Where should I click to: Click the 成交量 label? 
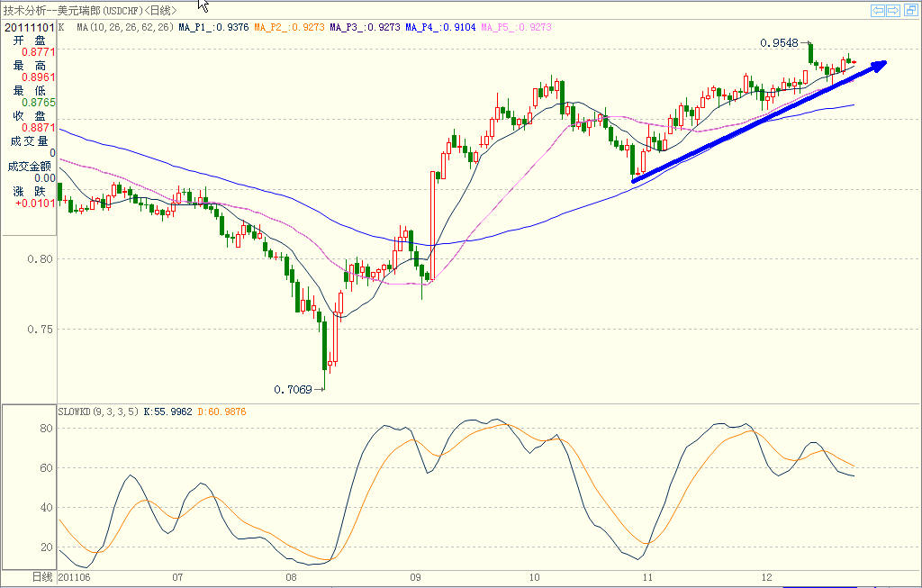pos(30,141)
